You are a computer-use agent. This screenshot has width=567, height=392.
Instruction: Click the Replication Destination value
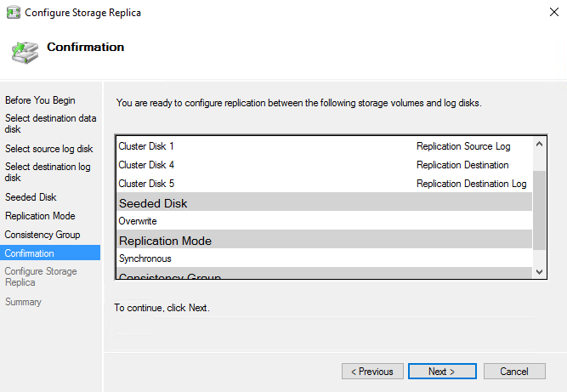pos(462,165)
